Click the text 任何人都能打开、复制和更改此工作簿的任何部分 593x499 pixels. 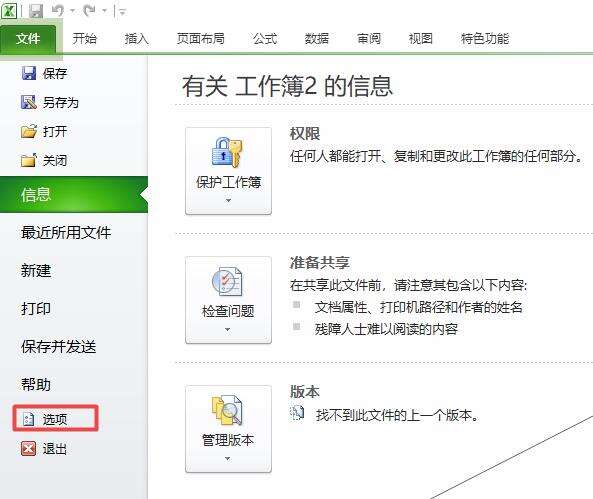436,155
